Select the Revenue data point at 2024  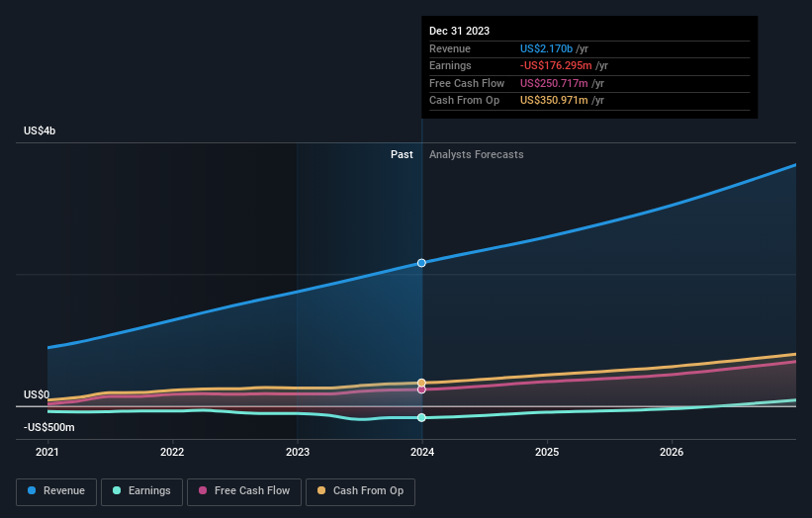pyautogui.click(x=421, y=263)
